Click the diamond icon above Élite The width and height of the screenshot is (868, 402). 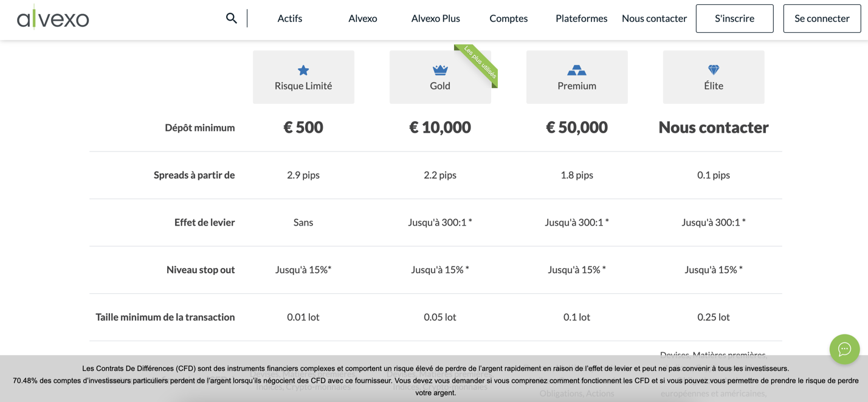pyautogui.click(x=713, y=69)
